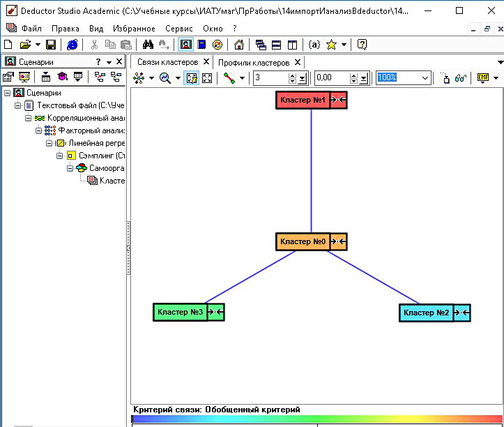The width and height of the screenshot is (504, 427).
Task: Cascade windows icon in toolbar
Action: pos(261,45)
